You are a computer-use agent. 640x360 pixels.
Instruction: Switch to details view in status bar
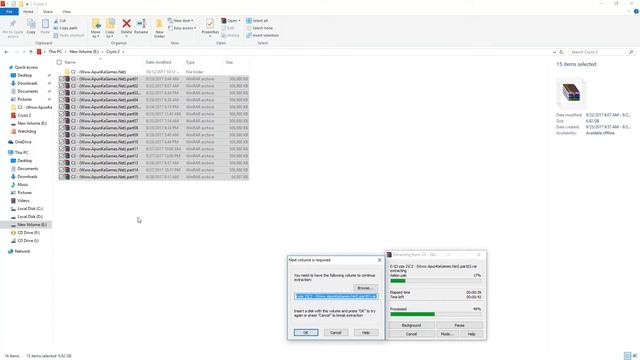627,356
